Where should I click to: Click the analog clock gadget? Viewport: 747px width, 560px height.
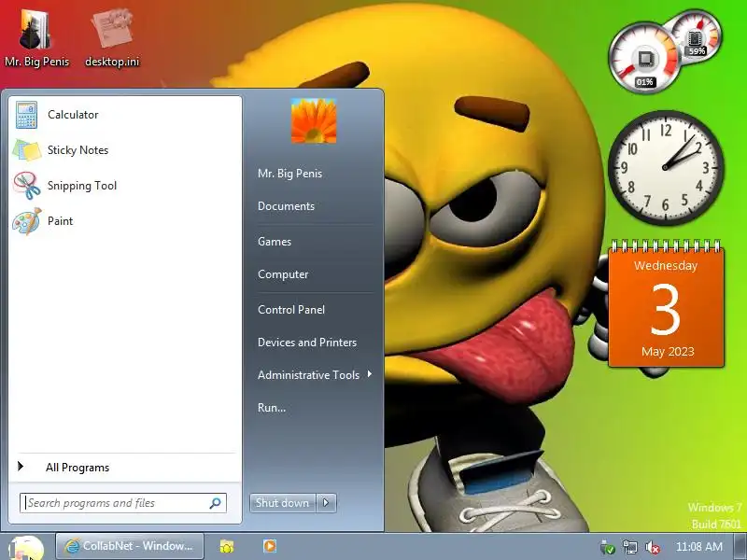(x=666, y=167)
